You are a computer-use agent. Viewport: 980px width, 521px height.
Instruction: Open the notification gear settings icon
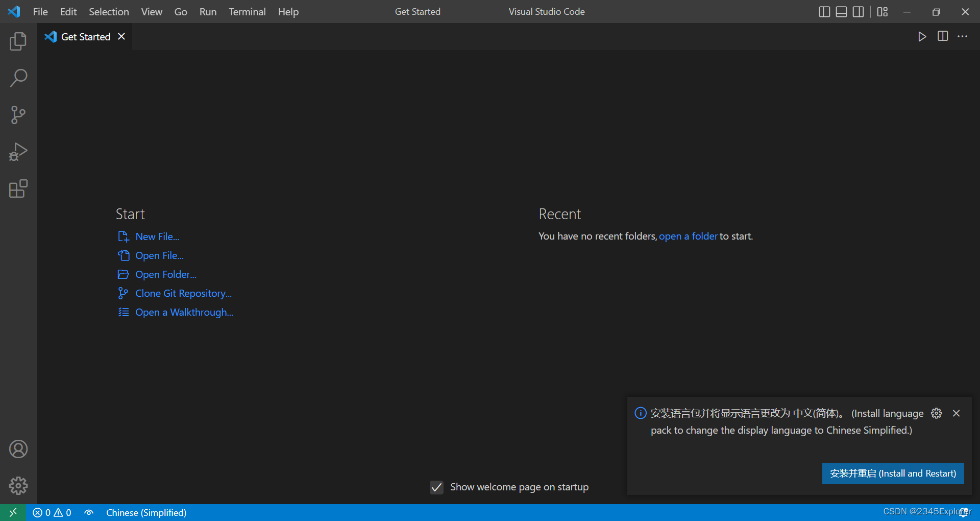tap(936, 413)
